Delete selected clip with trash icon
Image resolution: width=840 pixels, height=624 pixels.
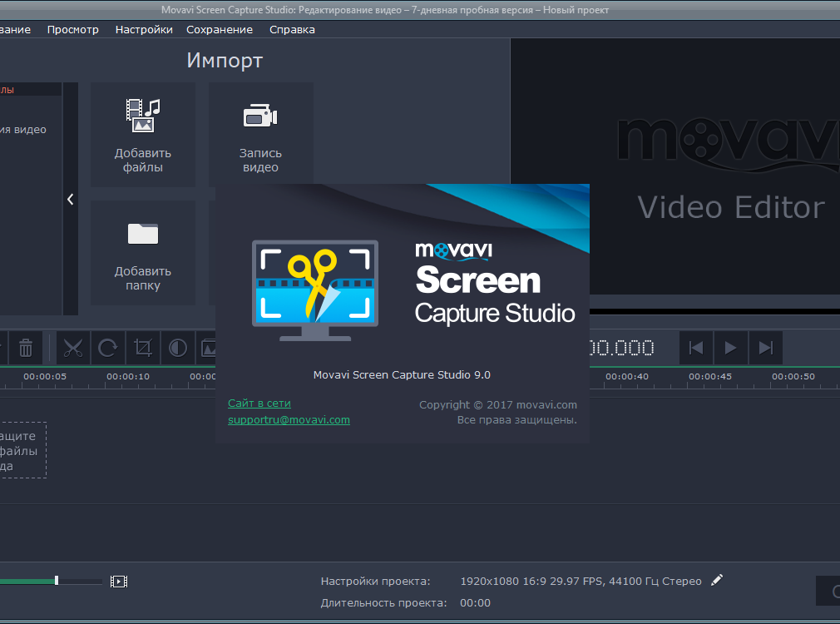click(26, 348)
